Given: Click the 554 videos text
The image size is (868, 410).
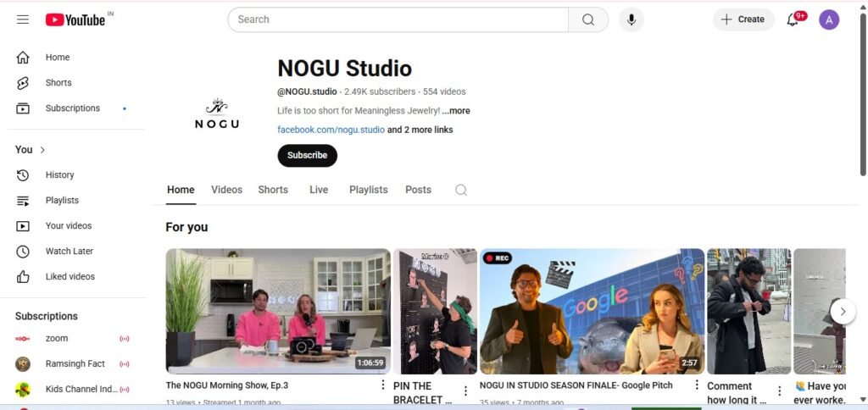Looking at the screenshot, I should tap(444, 91).
